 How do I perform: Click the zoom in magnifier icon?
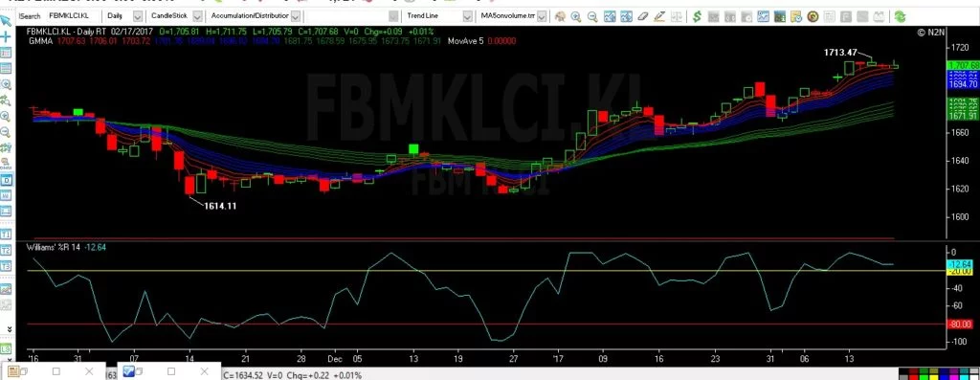coord(575,16)
